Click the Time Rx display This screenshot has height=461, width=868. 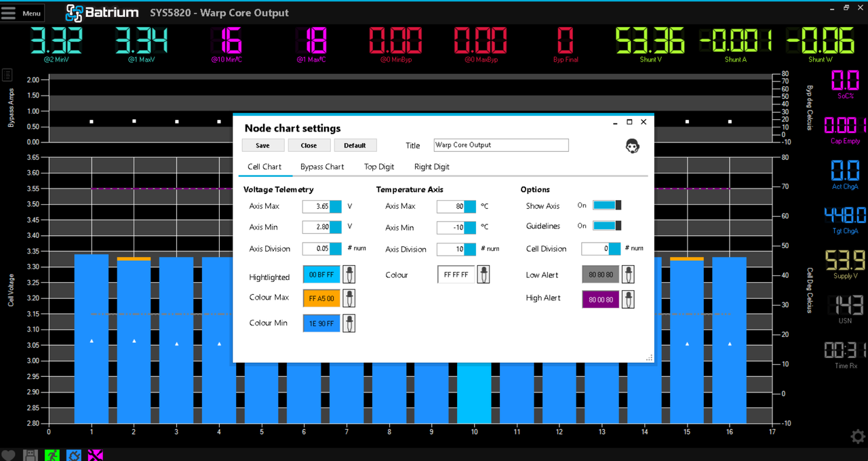pyautogui.click(x=846, y=350)
